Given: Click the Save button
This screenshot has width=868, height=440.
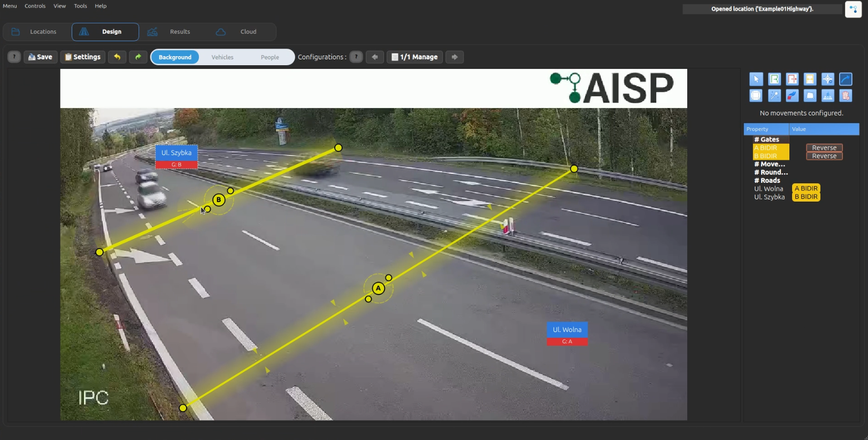Looking at the screenshot, I should [x=40, y=57].
